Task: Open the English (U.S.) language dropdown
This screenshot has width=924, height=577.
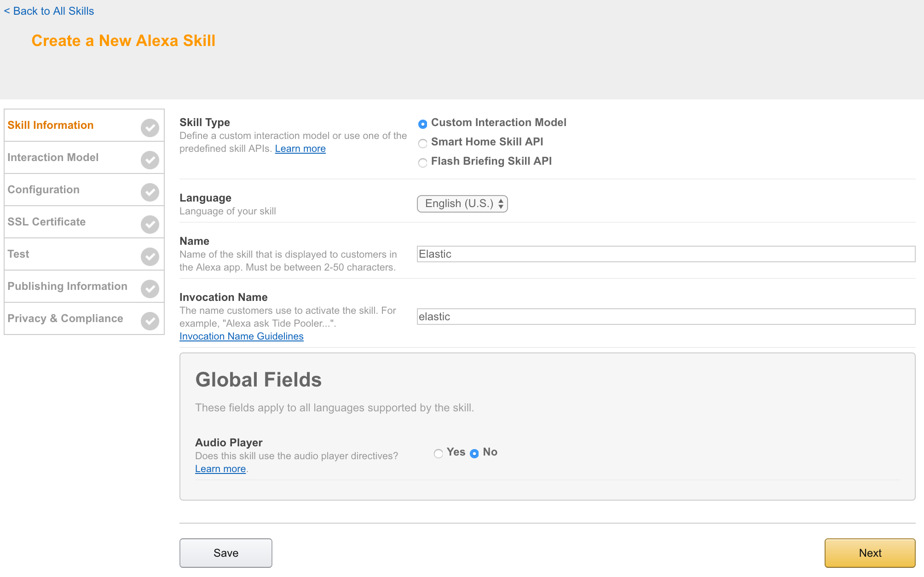Action: pos(462,204)
